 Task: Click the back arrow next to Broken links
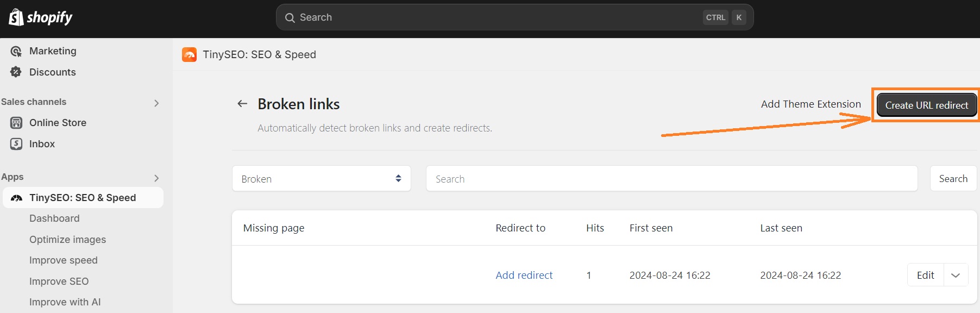point(242,103)
